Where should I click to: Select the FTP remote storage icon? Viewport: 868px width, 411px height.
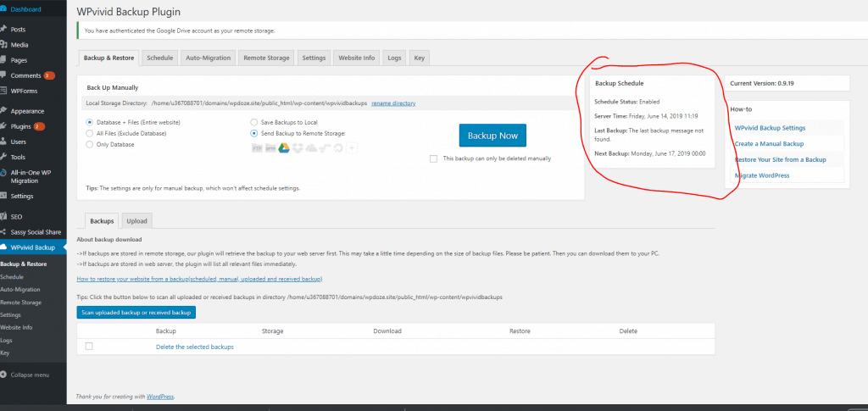257,148
